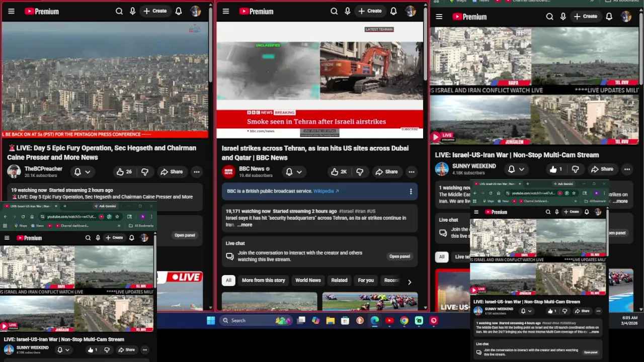Open Google Chrome from taskbar
The width and height of the screenshot is (644, 362).
click(x=404, y=320)
